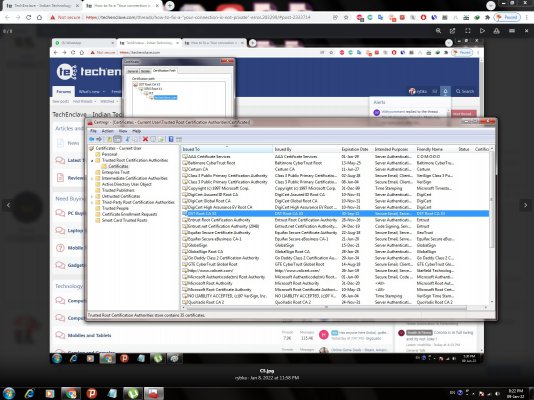Open the green shield extension

click(477, 17)
